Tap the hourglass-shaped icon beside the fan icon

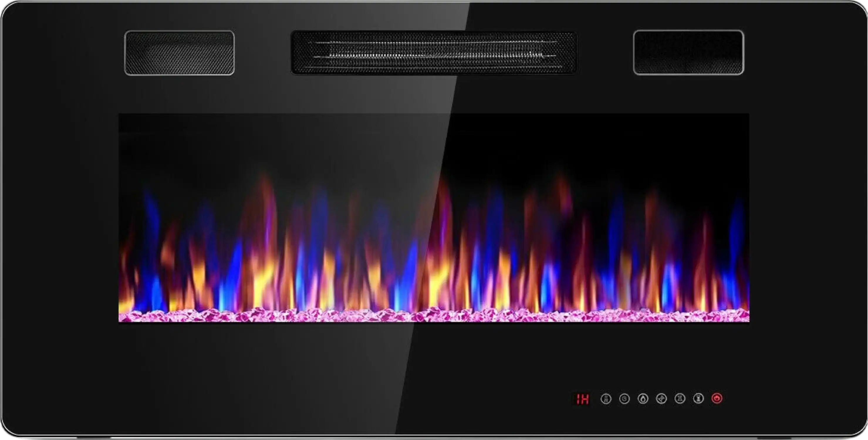(x=680, y=399)
